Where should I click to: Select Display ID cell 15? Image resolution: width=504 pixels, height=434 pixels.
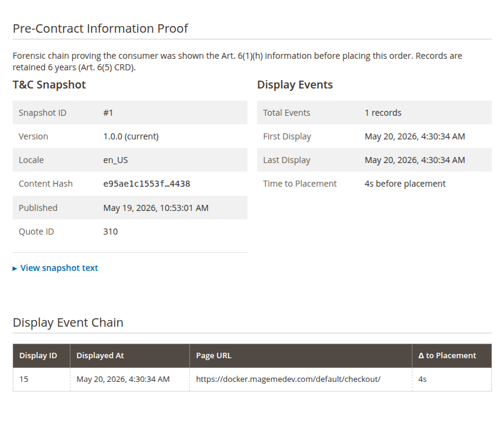pyautogui.click(x=41, y=379)
